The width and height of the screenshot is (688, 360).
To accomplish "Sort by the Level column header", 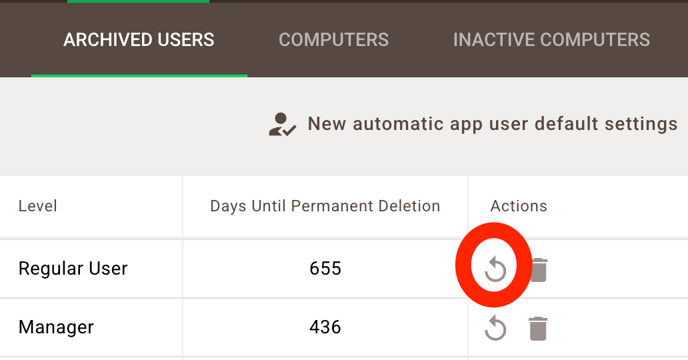I will 38,206.
